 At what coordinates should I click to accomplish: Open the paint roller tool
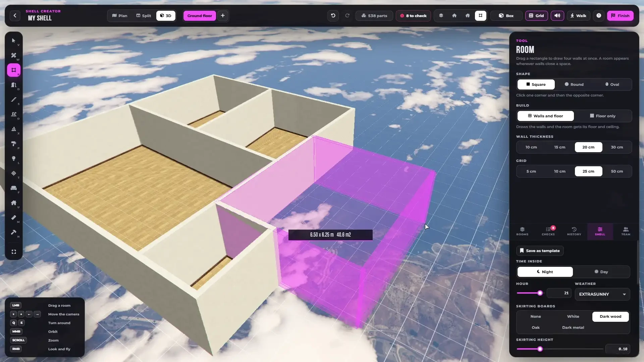coord(14,144)
